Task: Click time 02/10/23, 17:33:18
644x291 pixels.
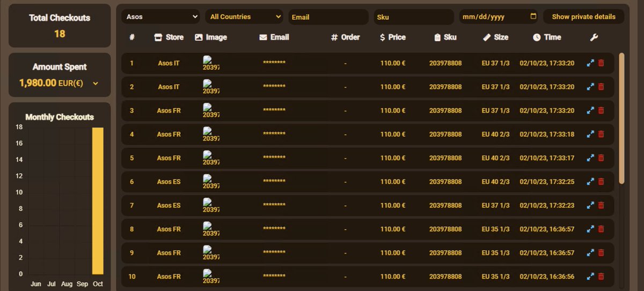Action: (547, 135)
